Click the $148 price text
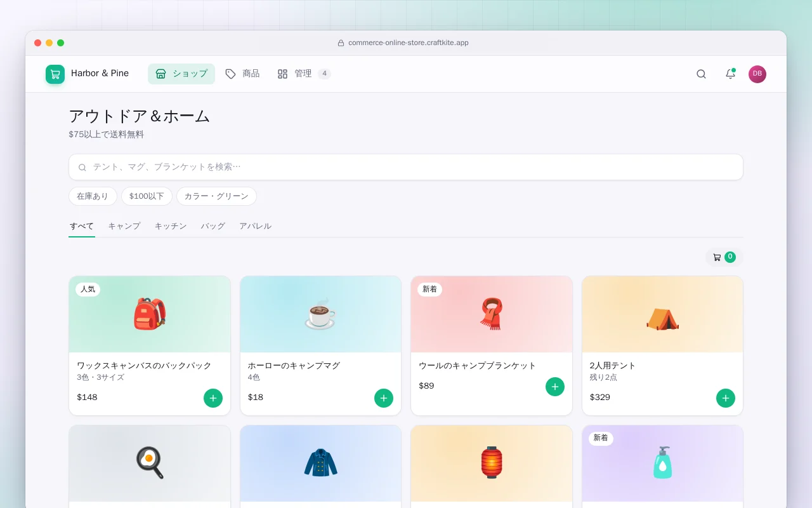812x508 pixels. pyautogui.click(x=87, y=398)
